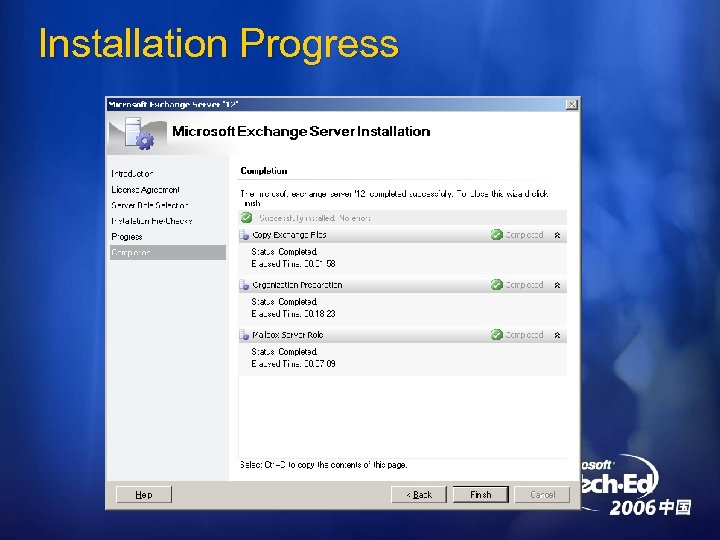The width and height of the screenshot is (720, 540).
Task: Click the Installation Progress slide title
Action: click(219, 44)
